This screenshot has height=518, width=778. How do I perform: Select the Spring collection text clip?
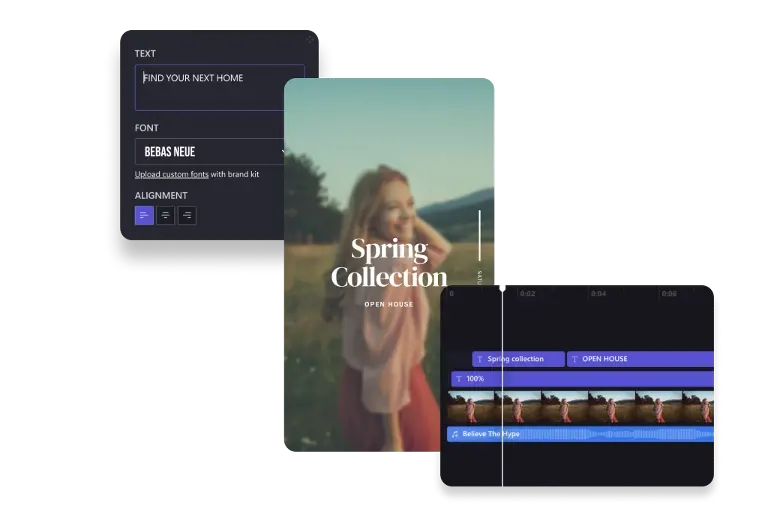pyautogui.click(x=518, y=359)
